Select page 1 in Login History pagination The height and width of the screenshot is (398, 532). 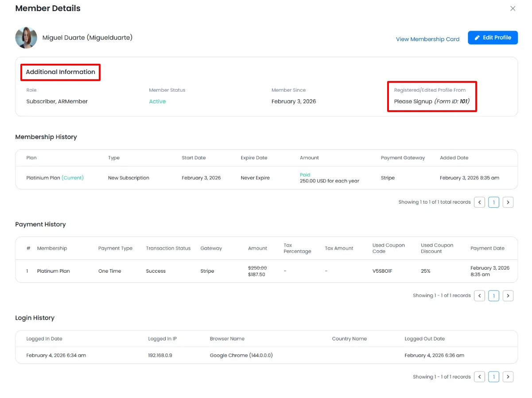click(x=493, y=377)
